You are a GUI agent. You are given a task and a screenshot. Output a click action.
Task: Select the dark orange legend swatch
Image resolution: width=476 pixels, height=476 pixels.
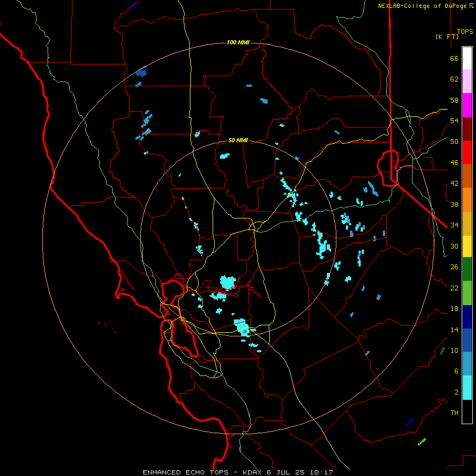click(467, 176)
